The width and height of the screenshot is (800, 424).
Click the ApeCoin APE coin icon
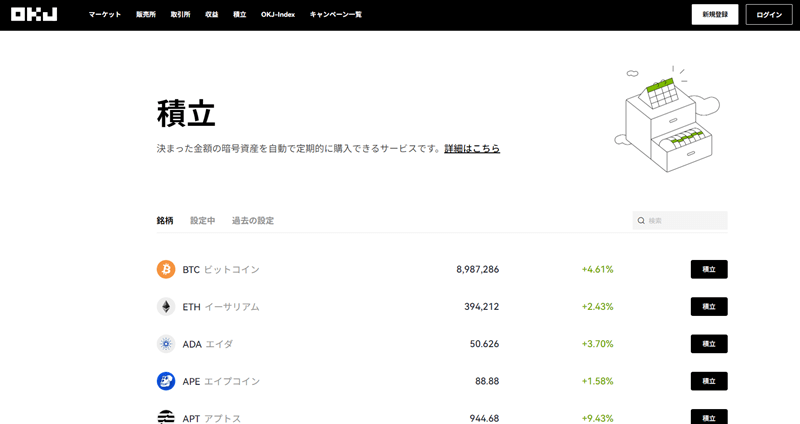pyautogui.click(x=166, y=381)
